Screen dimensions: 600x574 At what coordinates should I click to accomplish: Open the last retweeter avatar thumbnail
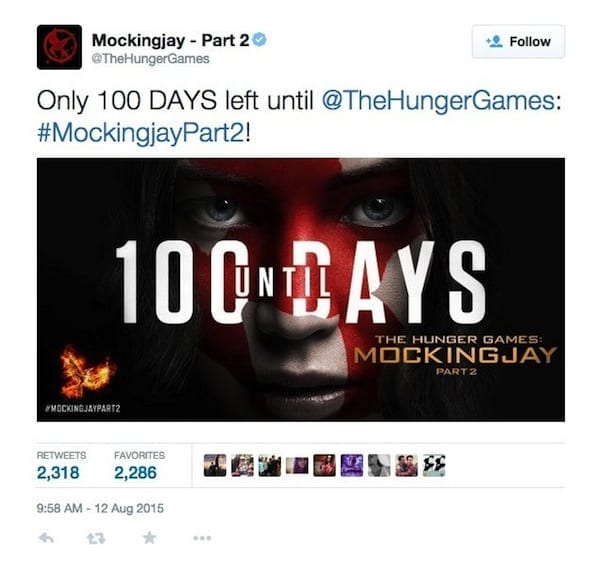434,465
